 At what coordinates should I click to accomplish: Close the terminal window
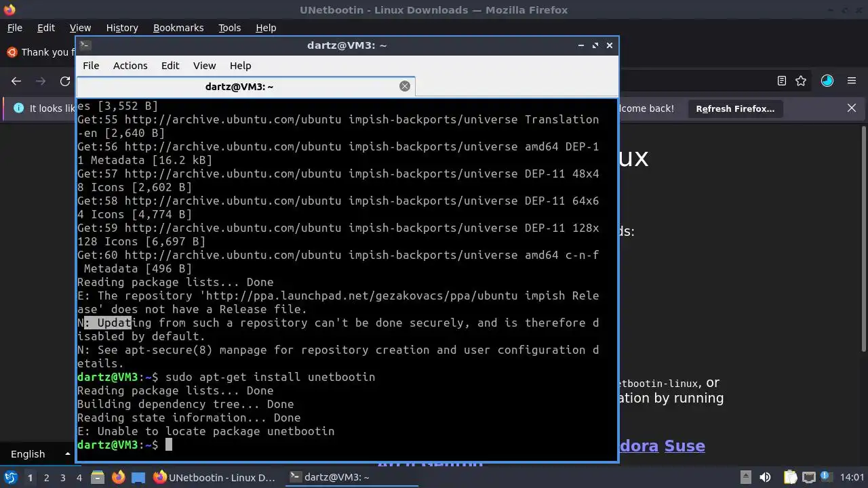610,45
